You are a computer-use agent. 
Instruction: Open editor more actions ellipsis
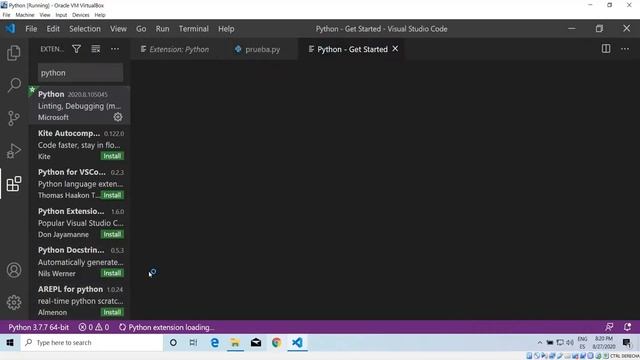click(x=625, y=49)
